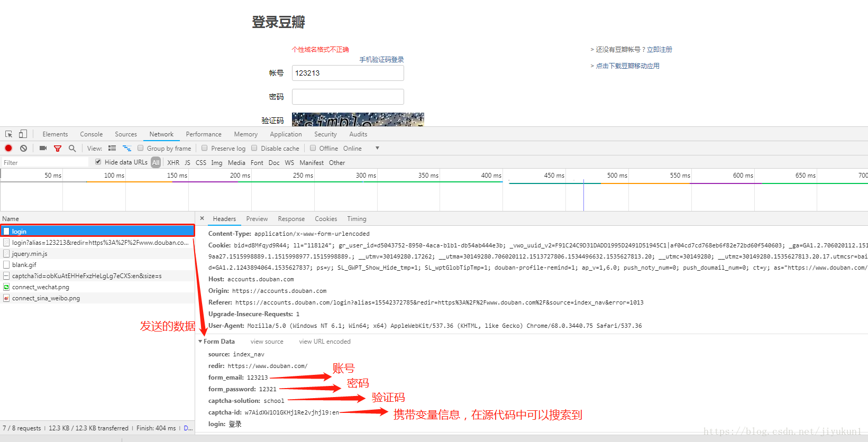868x442 pixels.
Task: Collapse the Form Data section
Action: pos(200,342)
